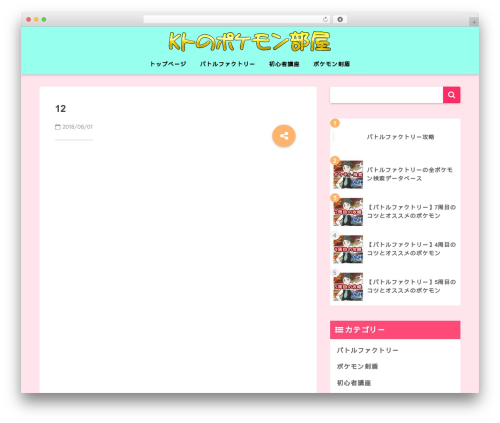The height and width of the screenshot is (423, 500).
Task: Click the yellow minimize window button
Action: [x=36, y=19]
